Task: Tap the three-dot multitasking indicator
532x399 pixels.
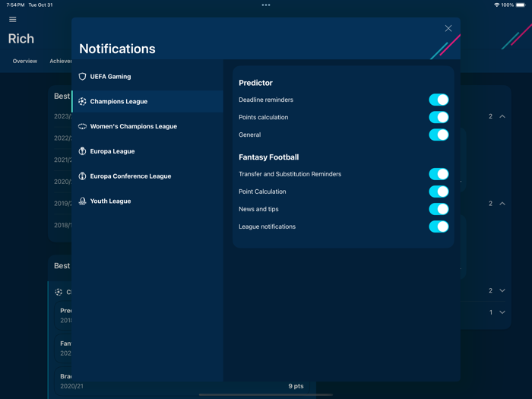Action: click(266, 5)
